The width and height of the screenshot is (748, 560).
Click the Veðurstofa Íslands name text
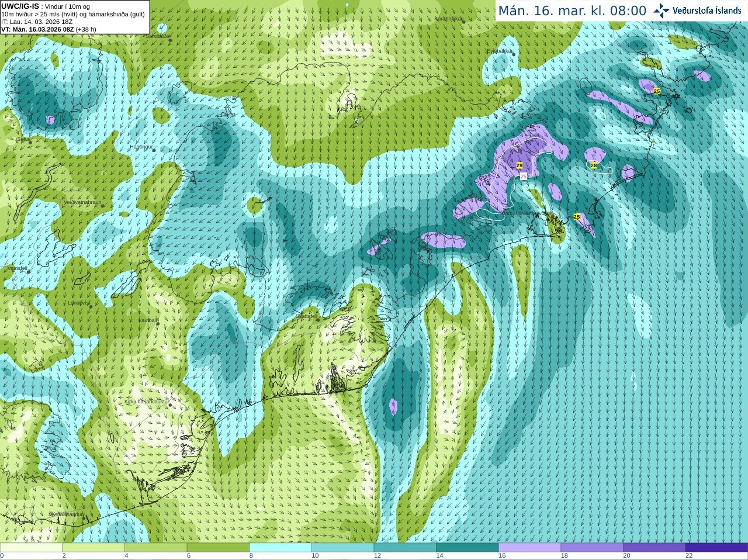coord(707,11)
